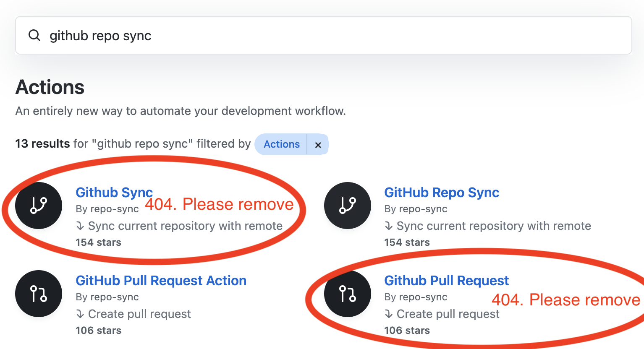Click the Github Pull Request card icon

(348, 294)
